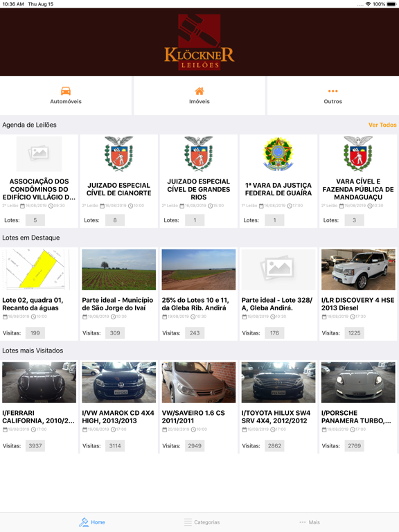Open the Outros category label

point(332,101)
